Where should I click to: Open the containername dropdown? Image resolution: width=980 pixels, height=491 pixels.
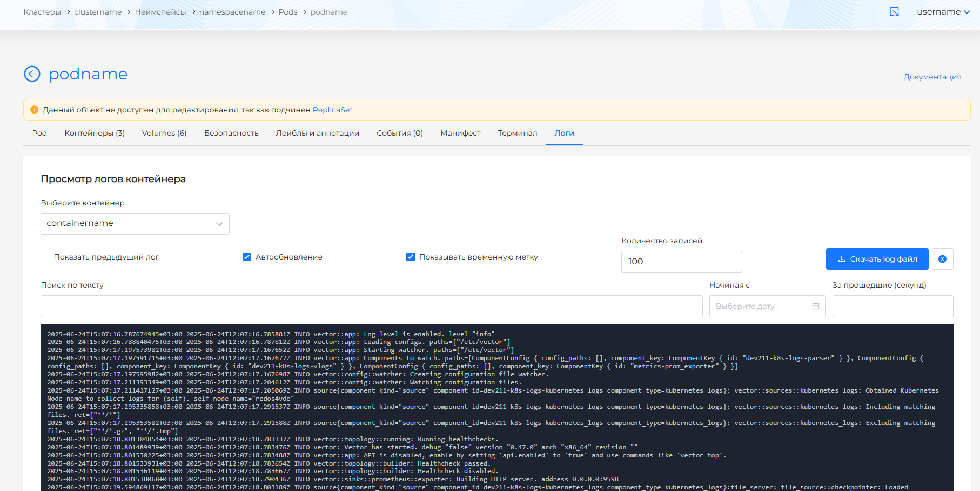135,224
